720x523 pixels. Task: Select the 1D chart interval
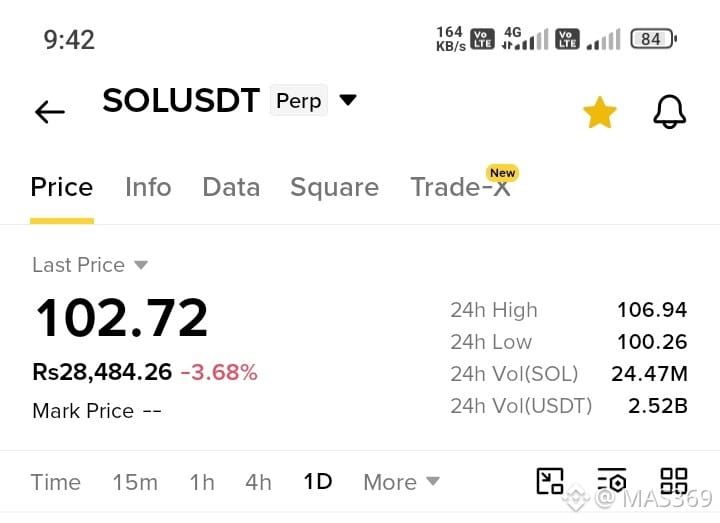[x=318, y=482]
